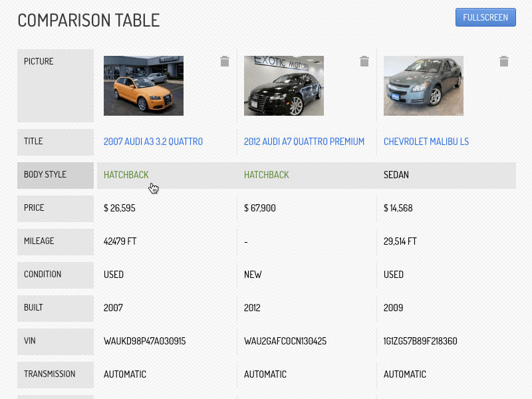This screenshot has width=532, height=399.
Task: Select the Price row header
Action: (x=55, y=209)
